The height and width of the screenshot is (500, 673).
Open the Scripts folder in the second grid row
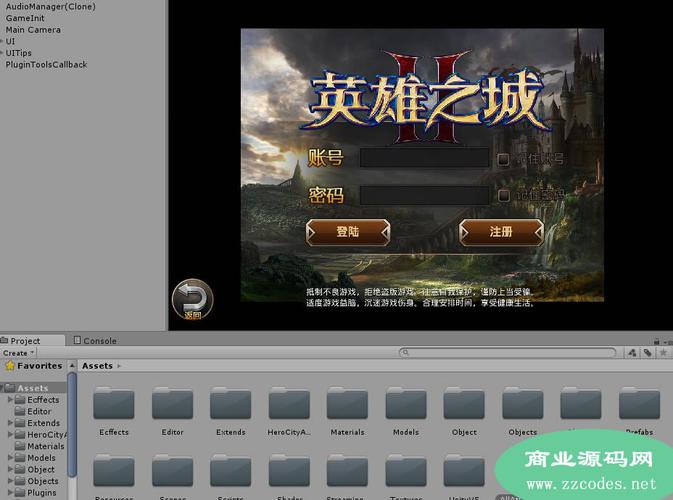coord(230,471)
